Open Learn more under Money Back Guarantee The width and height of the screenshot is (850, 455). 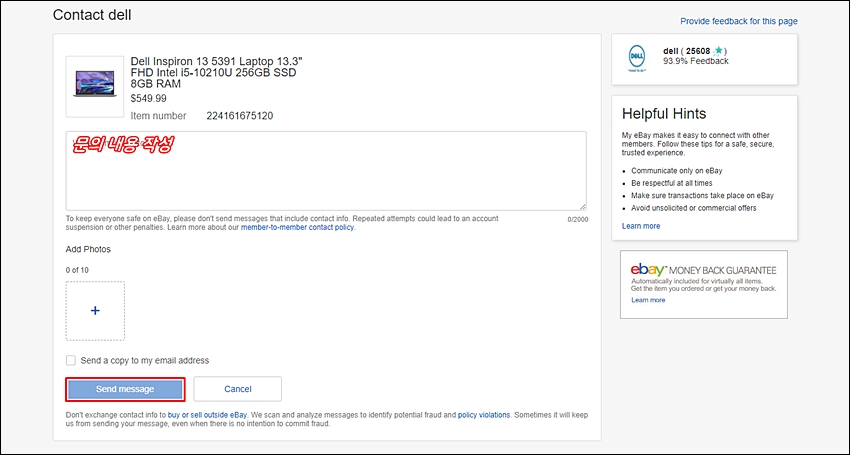point(648,300)
